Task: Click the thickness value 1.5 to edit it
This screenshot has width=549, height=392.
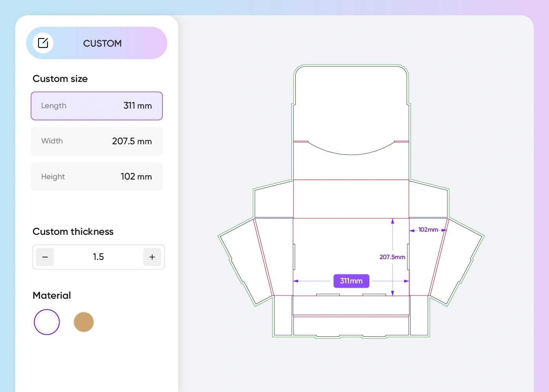Action: tap(98, 257)
